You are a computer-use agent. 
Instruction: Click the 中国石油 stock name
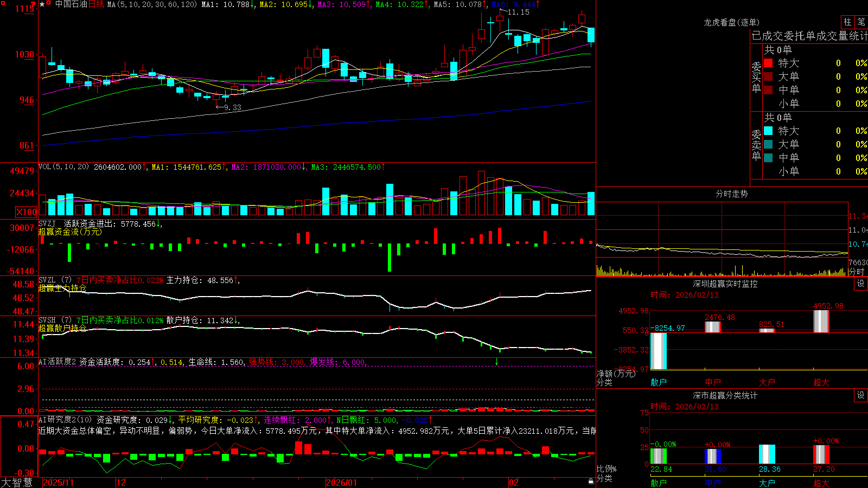pos(71,4)
